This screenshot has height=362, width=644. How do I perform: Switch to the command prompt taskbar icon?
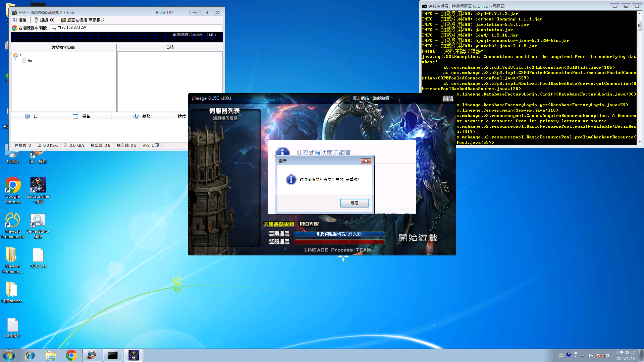point(113,355)
